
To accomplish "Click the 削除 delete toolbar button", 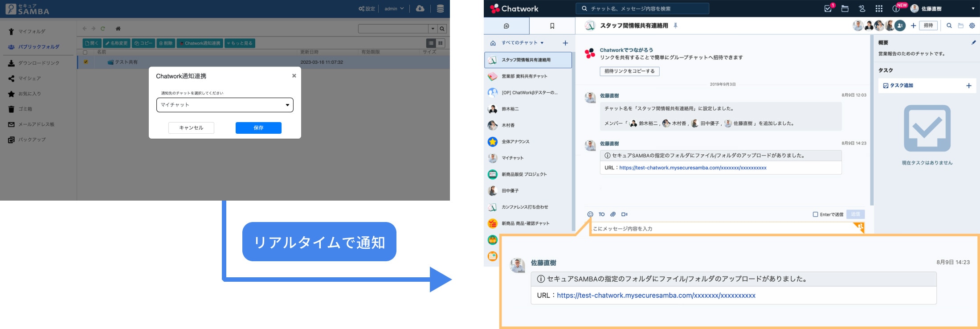I will tap(166, 43).
